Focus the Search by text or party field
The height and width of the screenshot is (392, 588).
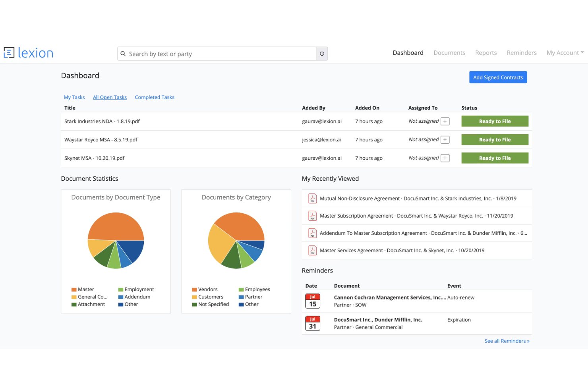pyautogui.click(x=217, y=54)
